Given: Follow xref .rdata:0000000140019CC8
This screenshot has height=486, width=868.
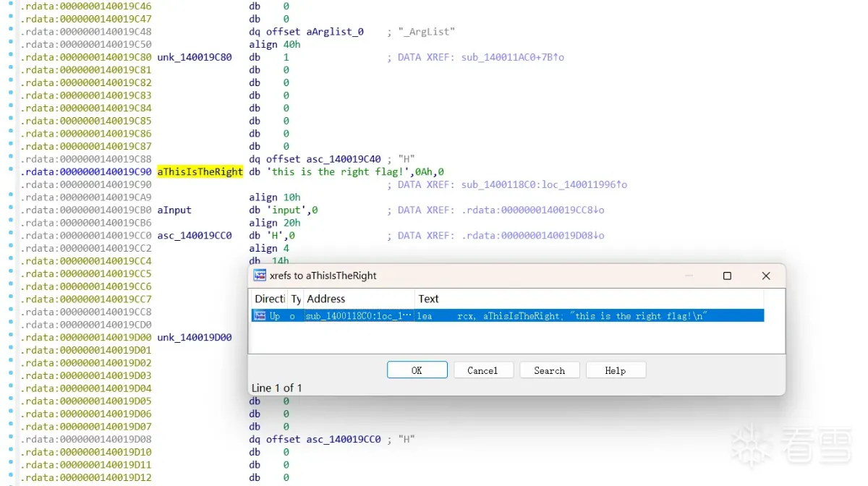Looking at the screenshot, I should tap(533, 210).
